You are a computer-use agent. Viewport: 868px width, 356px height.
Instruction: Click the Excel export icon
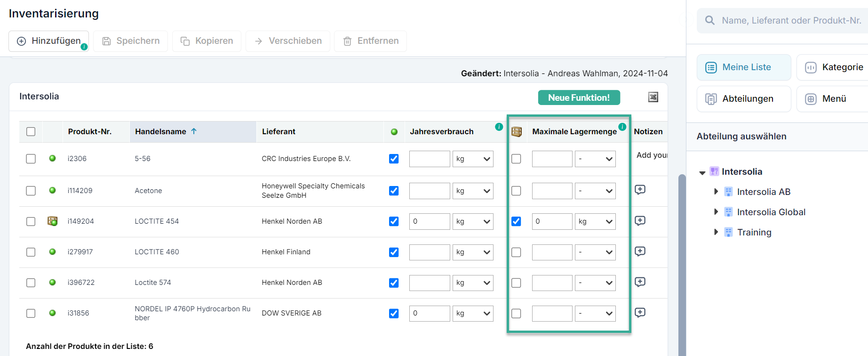653,97
